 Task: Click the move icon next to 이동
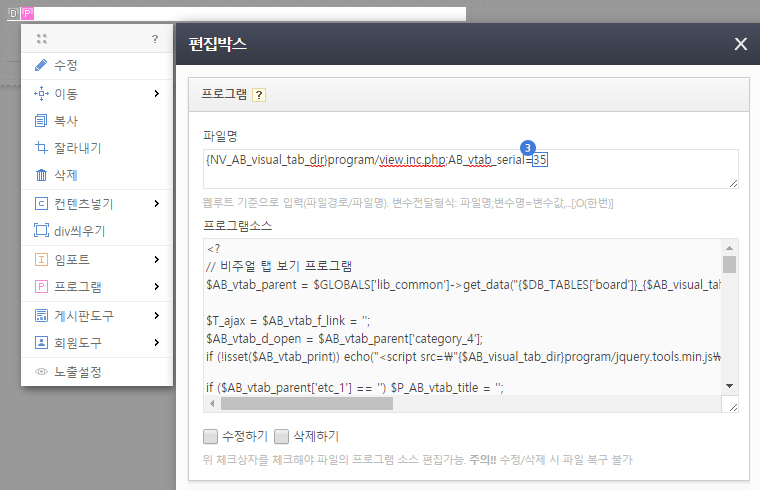(41, 94)
